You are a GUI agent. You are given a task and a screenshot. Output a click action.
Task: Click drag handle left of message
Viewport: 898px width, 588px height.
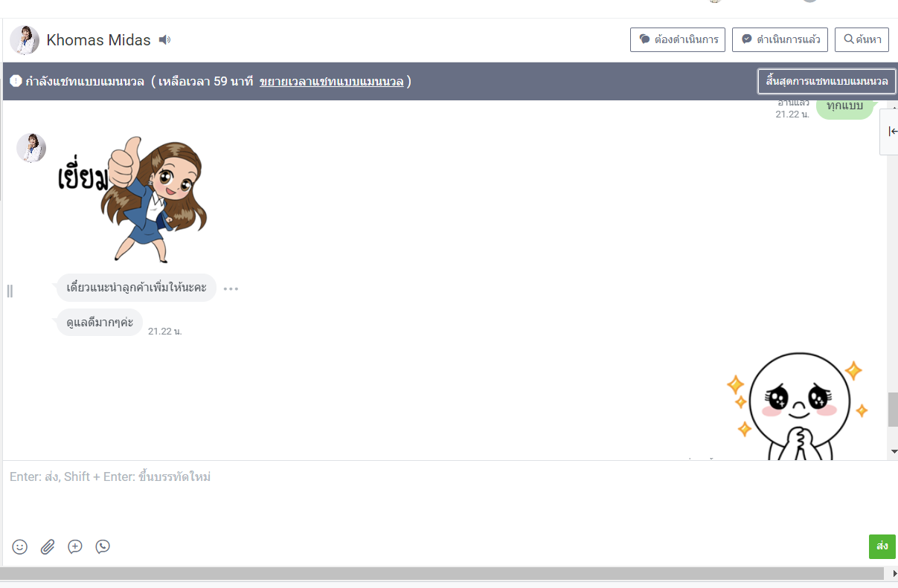pyautogui.click(x=10, y=291)
